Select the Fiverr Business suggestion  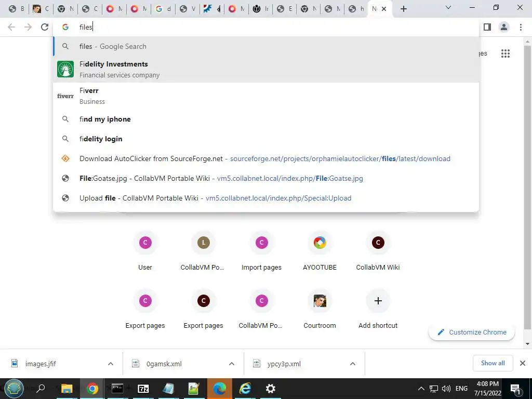tap(266, 96)
